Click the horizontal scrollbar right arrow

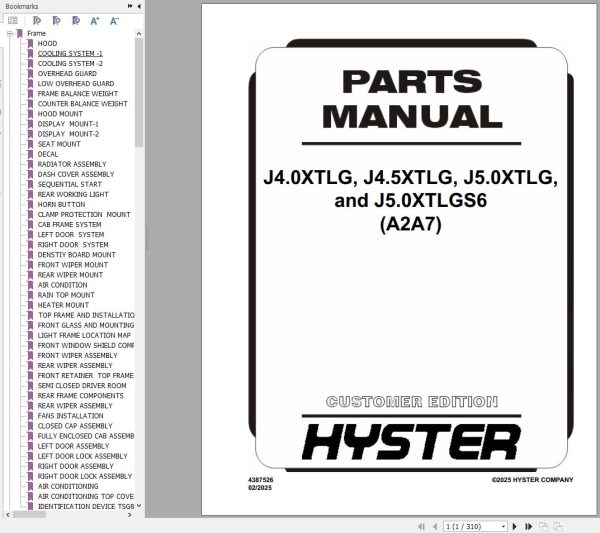coord(130,515)
